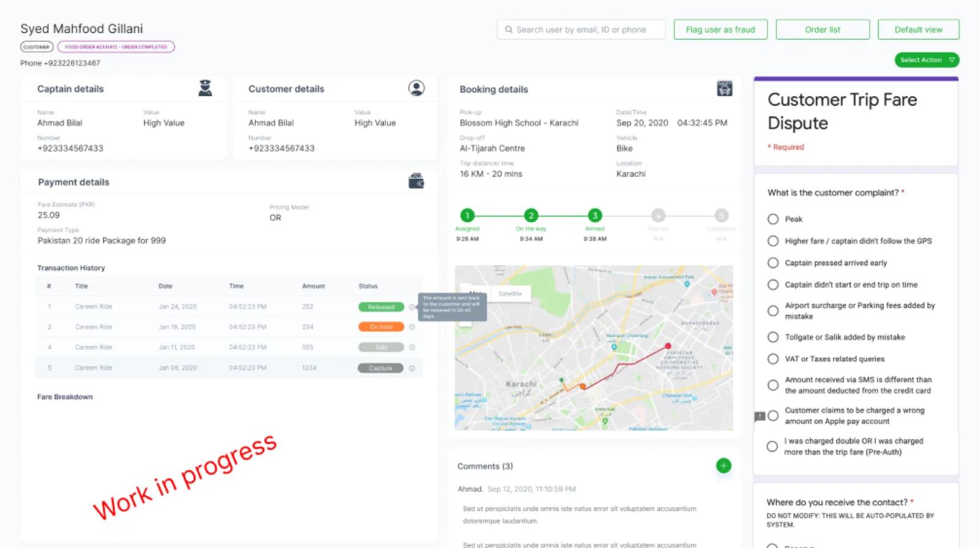This screenshot has height=548, width=980.
Task: Click the Jan 24, 2020 transaction date
Action: 178,307
